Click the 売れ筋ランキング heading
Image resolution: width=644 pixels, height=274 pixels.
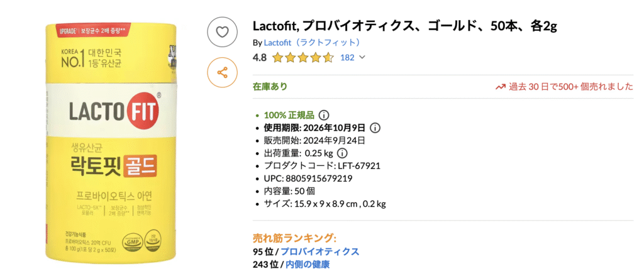294,238
